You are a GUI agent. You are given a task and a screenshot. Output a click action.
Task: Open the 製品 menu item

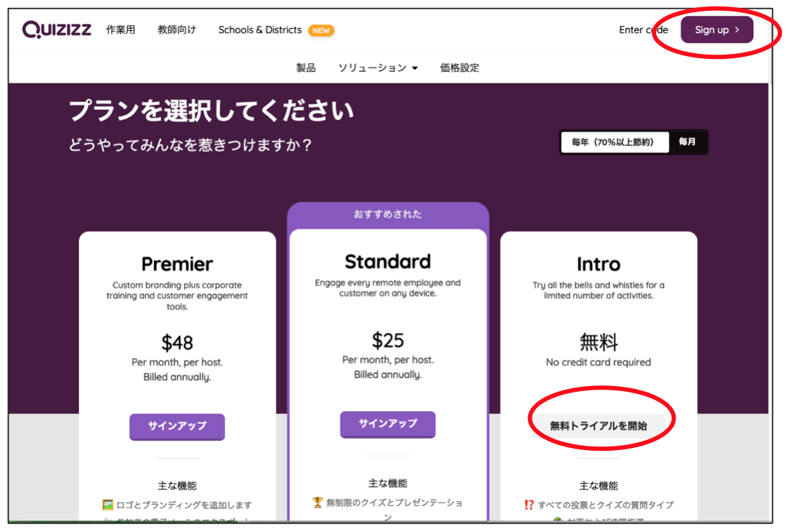[306, 68]
